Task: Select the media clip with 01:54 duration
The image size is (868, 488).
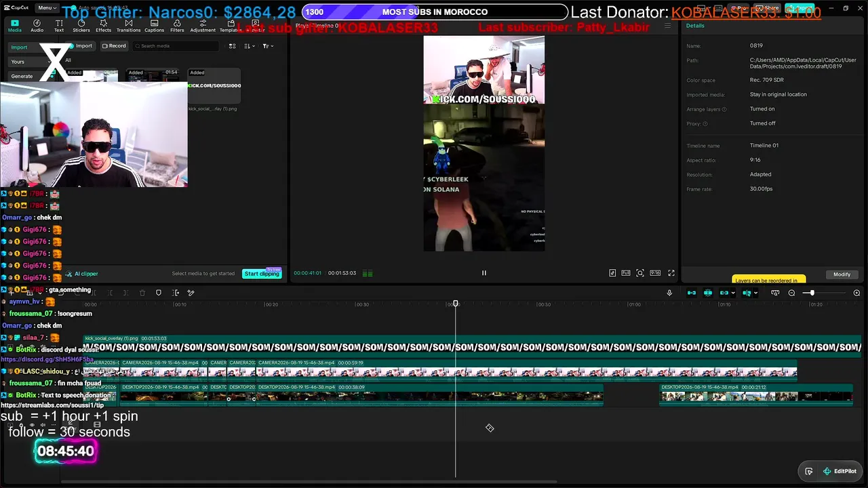Action: click(153, 76)
